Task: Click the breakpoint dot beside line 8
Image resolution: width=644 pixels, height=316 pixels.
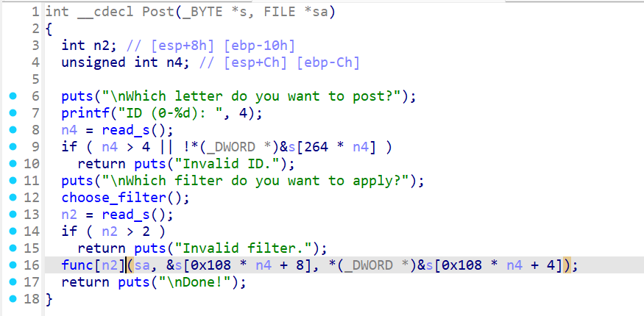Action: [13, 130]
